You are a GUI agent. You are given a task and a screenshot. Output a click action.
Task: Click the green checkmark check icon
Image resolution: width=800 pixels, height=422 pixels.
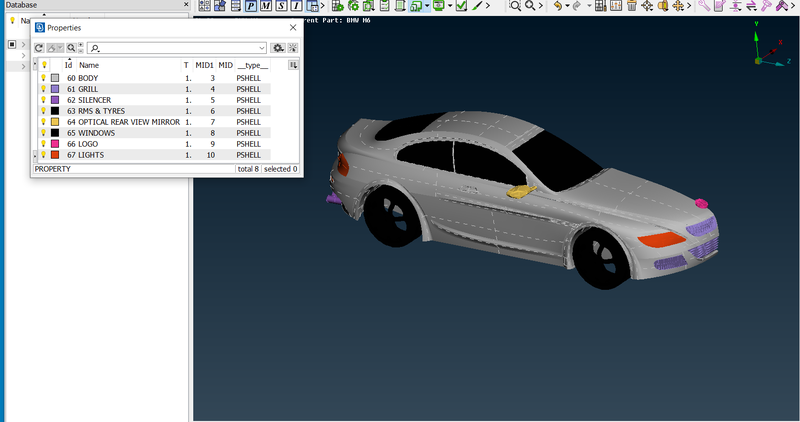click(461, 6)
